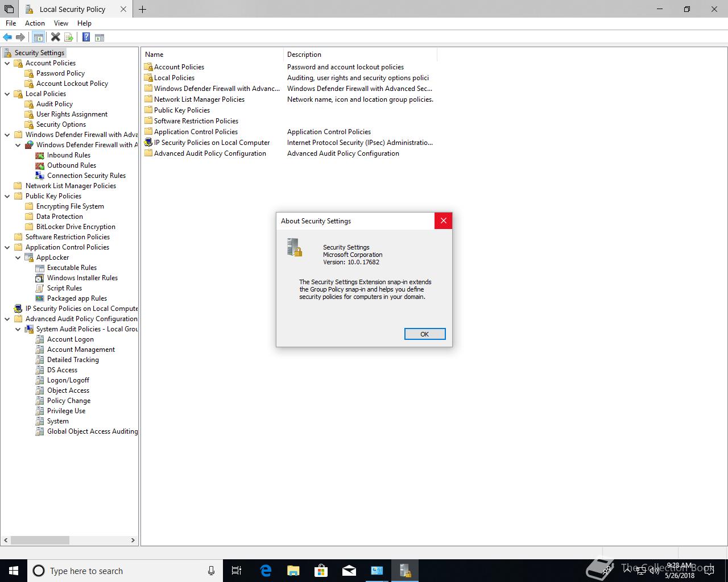Open Microsoft Edge from the taskbar
Screen dimensions: 728x582
266,571
